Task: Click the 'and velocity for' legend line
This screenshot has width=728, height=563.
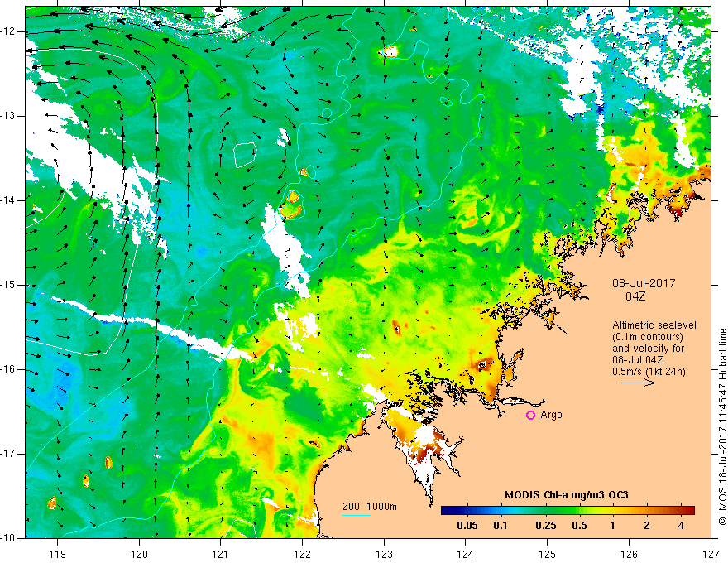Action: tap(648, 349)
